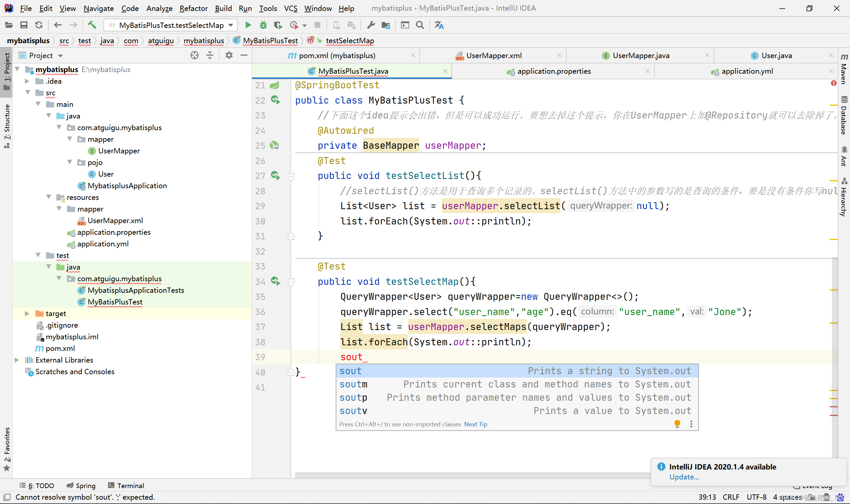This screenshot has height=504, width=850.
Task: Click the horizontal editor scrollbar
Action: (472, 475)
